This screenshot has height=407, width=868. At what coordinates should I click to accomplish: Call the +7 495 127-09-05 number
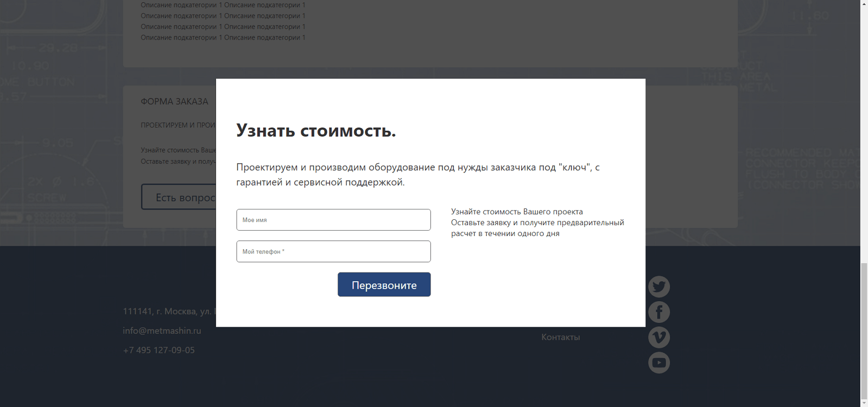(x=159, y=350)
